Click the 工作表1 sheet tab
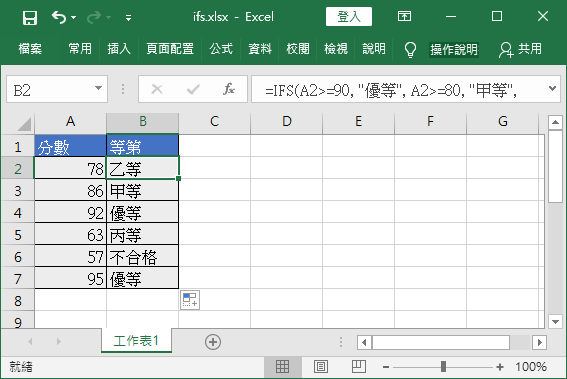This screenshot has width=567, height=379. point(136,341)
